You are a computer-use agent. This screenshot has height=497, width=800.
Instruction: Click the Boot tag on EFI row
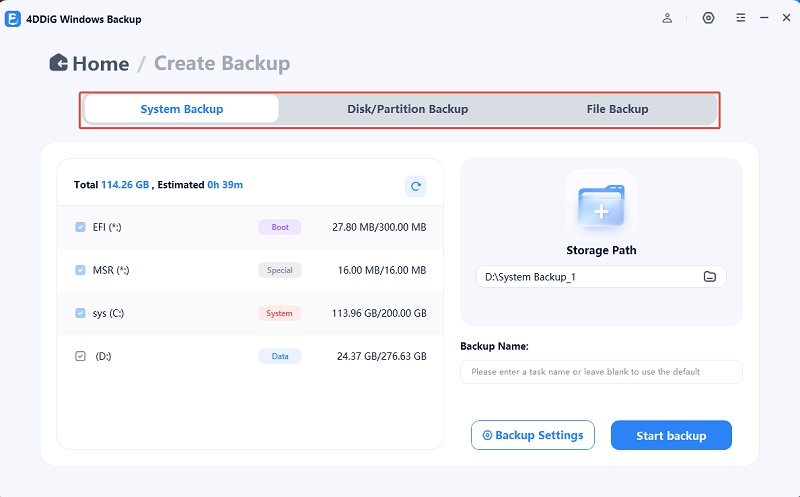coord(280,227)
